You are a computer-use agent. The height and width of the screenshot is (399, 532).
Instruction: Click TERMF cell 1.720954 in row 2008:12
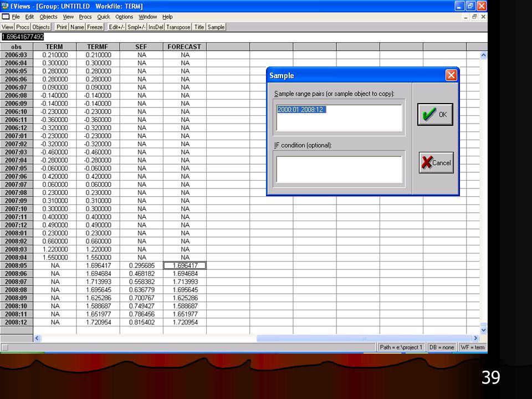[x=98, y=323]
